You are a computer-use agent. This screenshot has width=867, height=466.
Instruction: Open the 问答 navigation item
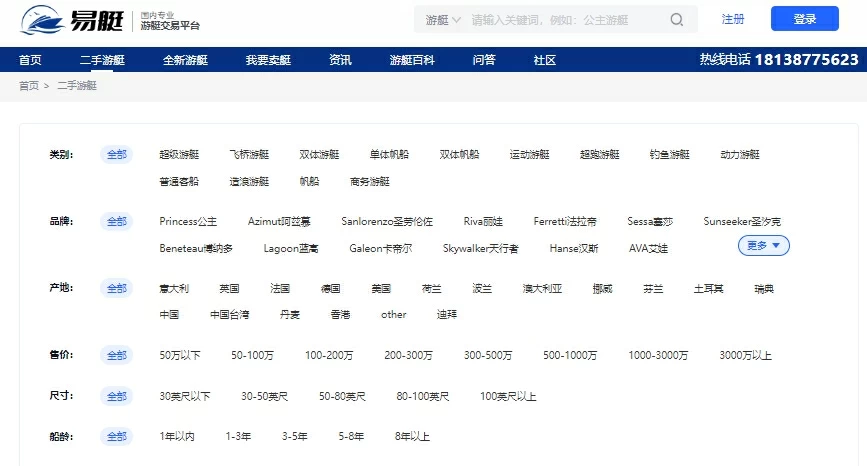point(484,60)
